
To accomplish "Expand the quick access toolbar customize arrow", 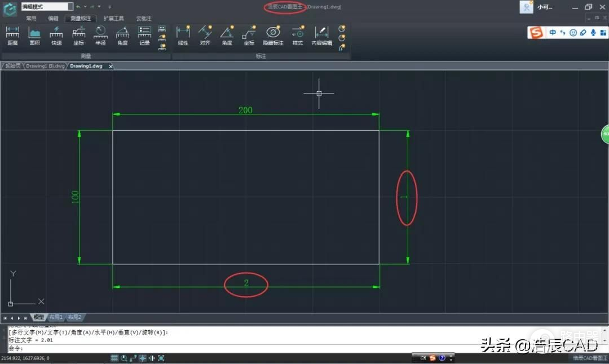I will 109,7.
